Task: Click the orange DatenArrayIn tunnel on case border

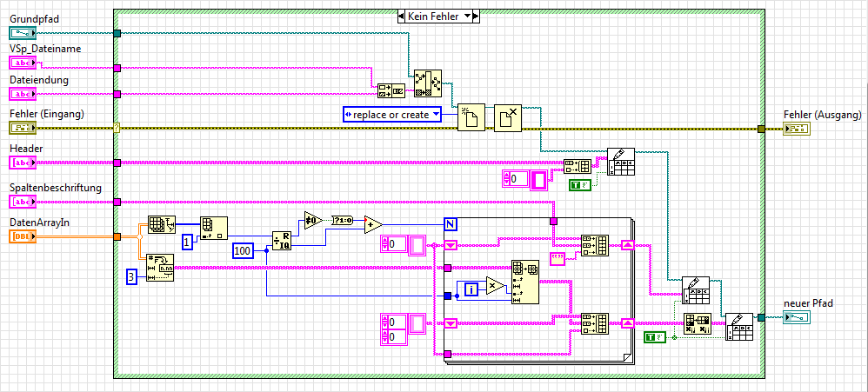Action: (x=117, y=236)
